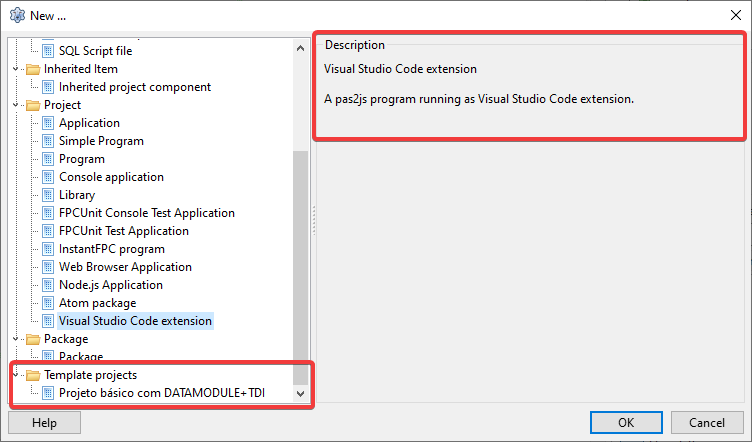Click the Web Browser Application file icon
This screenshot has width=752, height=442.
click(47, 267)
